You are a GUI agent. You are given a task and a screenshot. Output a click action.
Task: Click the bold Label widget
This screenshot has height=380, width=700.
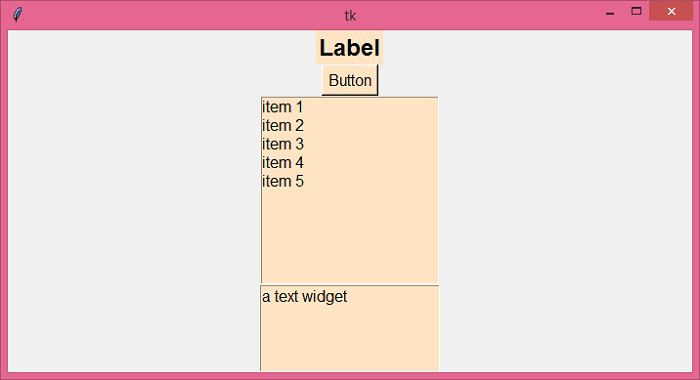click(x=350, y=48)
